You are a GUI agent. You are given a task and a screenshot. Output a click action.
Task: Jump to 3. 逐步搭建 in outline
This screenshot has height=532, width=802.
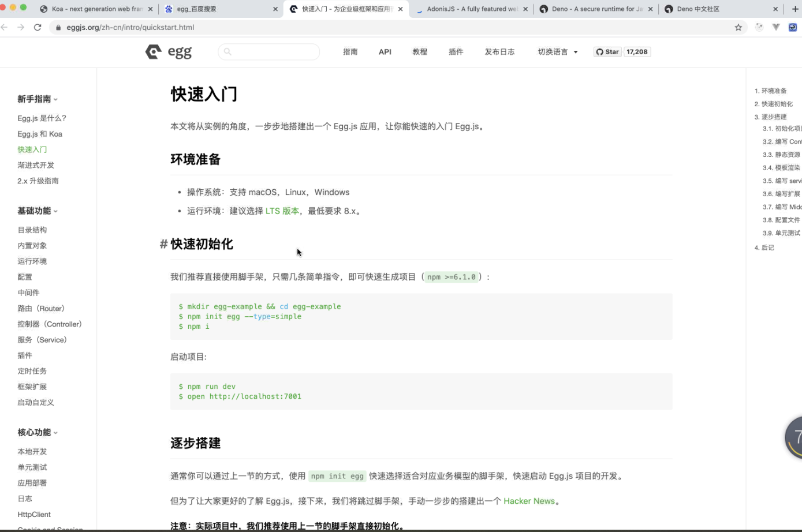tap(770, 117)
